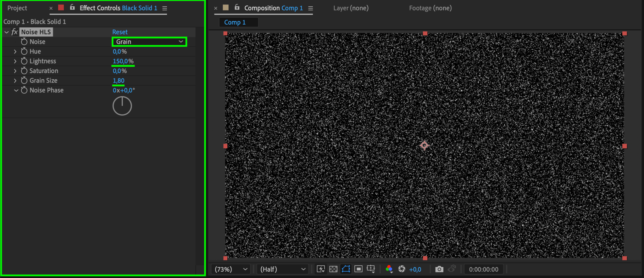Click the Noise Phase stopwatch icon
This screenshot has height=278, width=644.
click(x=24, y=90)
